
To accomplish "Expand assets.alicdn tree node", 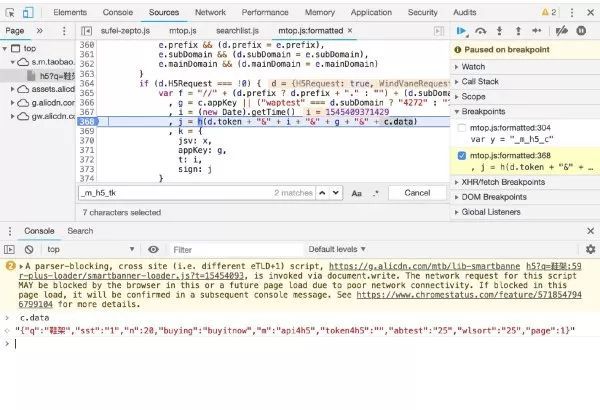I will (13, 89).
